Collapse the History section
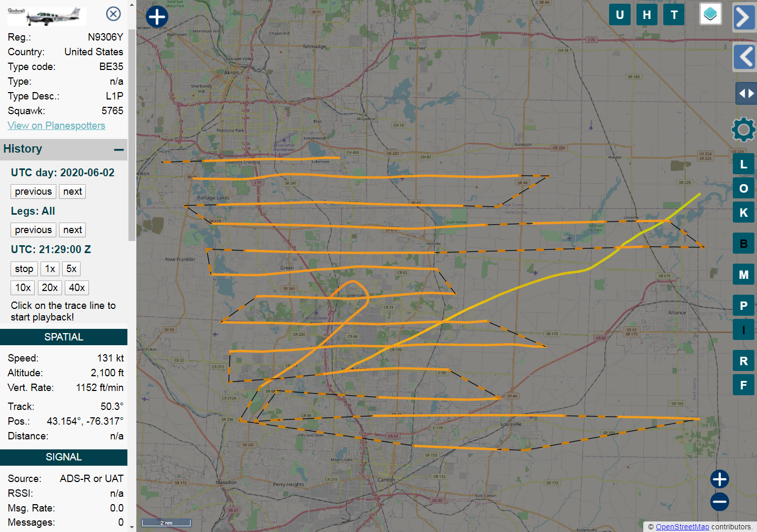 (119, 149)
